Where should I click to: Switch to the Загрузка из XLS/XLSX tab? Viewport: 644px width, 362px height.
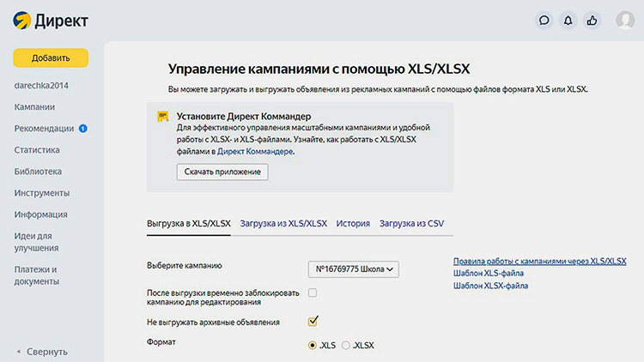click(283, 223)
